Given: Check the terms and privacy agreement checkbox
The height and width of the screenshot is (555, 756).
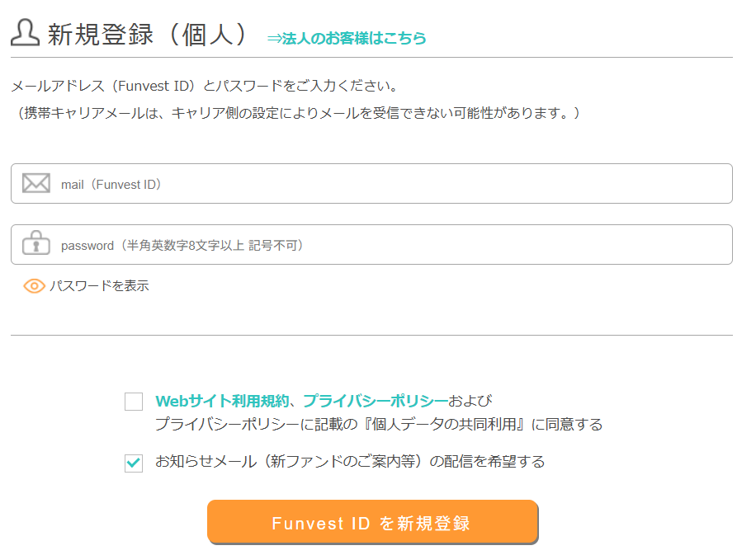Looking at the screenshot, I should tap(134, 402).
